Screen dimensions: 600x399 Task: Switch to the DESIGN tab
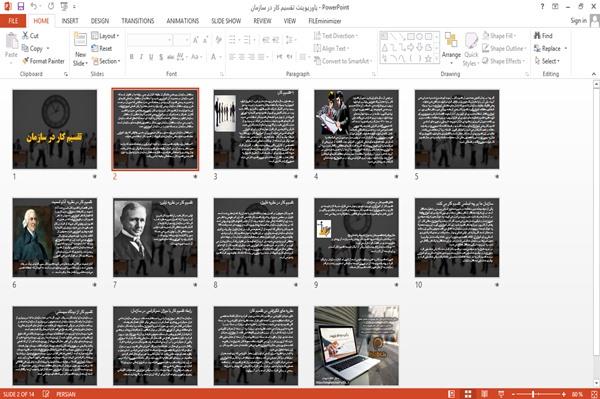pyautogui.click(x=100, y=21)
